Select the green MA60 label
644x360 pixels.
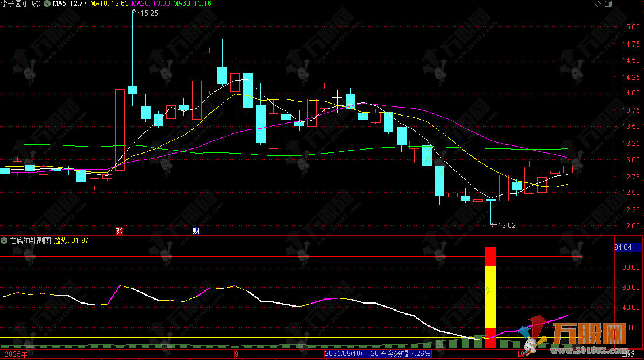192,4
